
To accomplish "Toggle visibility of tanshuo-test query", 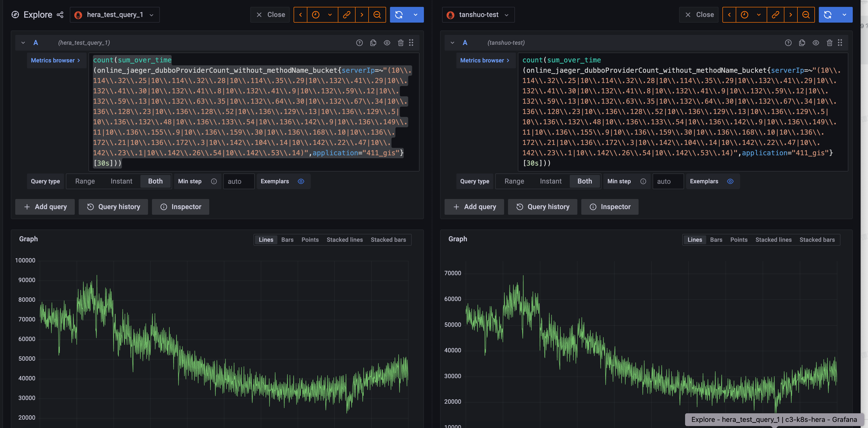I will click(816, 43).
